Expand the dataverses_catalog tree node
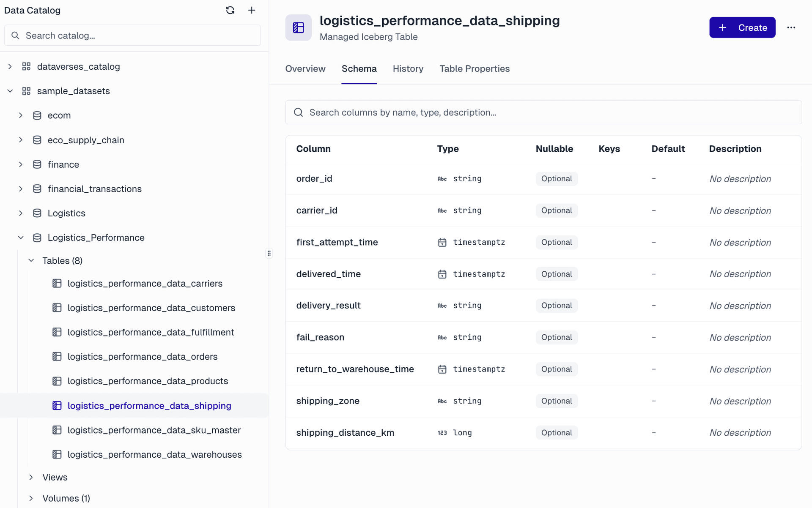The image size is (812, 508). pyautogui.click(x=10, y=66)
